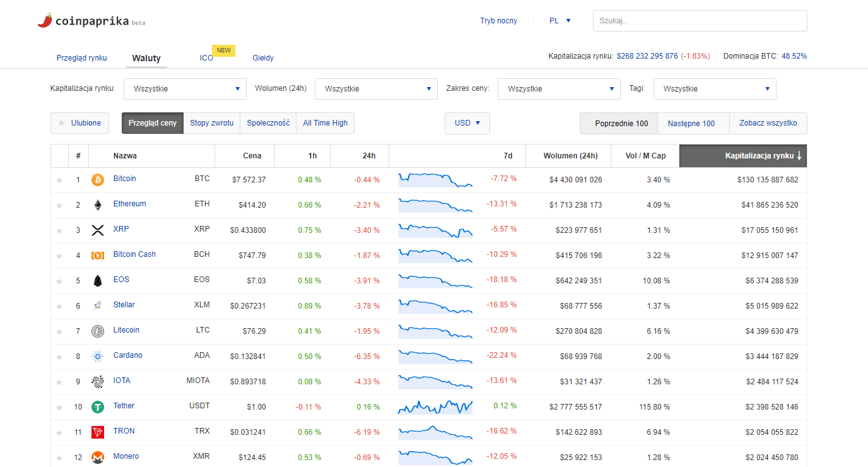This screenshot has width=868, height=467.
Task: Star Stellar as a favorite
Action: [59, 306]
